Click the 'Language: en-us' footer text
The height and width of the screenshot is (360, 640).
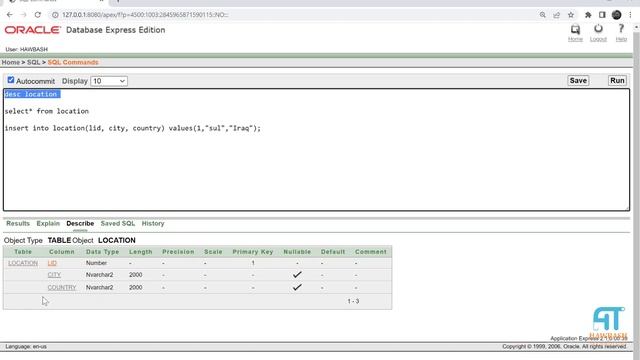pyautogui.click(x=26, y=347)
